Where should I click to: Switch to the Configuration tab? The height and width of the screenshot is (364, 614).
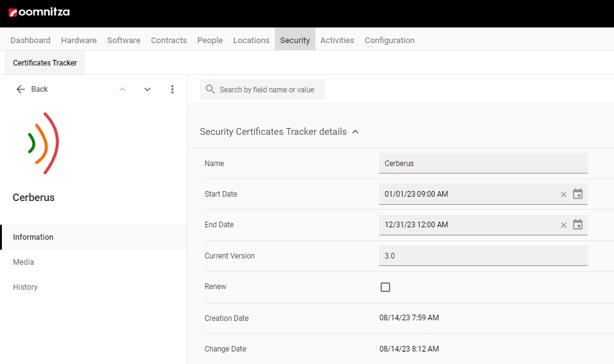pos(389,40)
